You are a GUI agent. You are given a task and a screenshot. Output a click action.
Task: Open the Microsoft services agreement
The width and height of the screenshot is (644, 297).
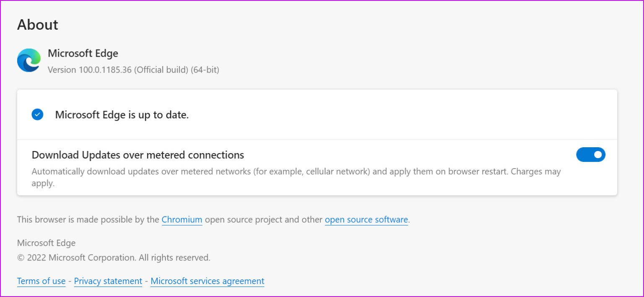click(x=207, y=281)
